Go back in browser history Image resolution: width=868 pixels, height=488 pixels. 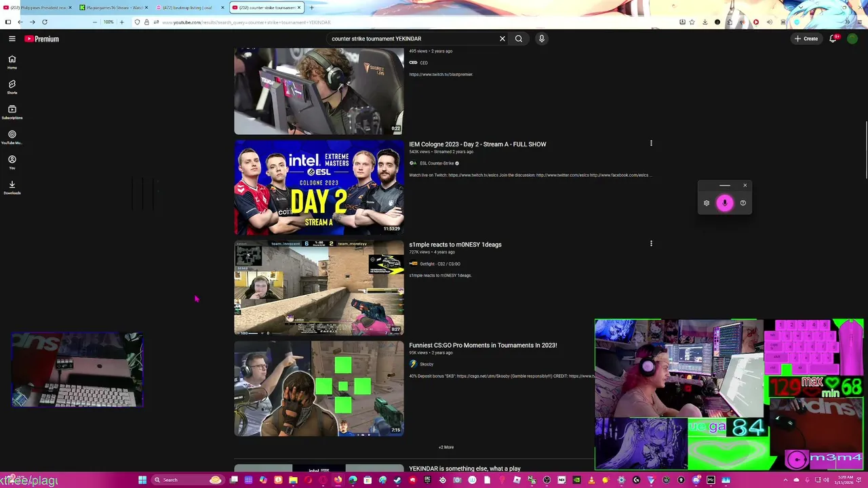pos(20,22)
